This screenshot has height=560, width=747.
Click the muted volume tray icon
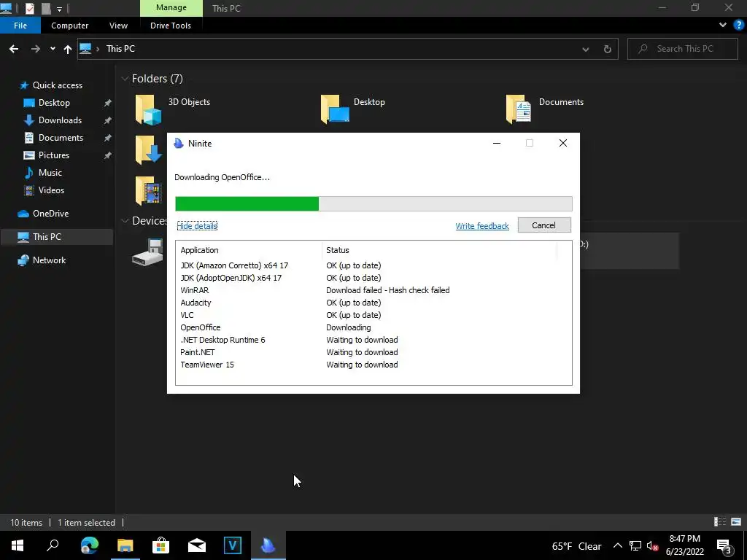coord(651,545)
